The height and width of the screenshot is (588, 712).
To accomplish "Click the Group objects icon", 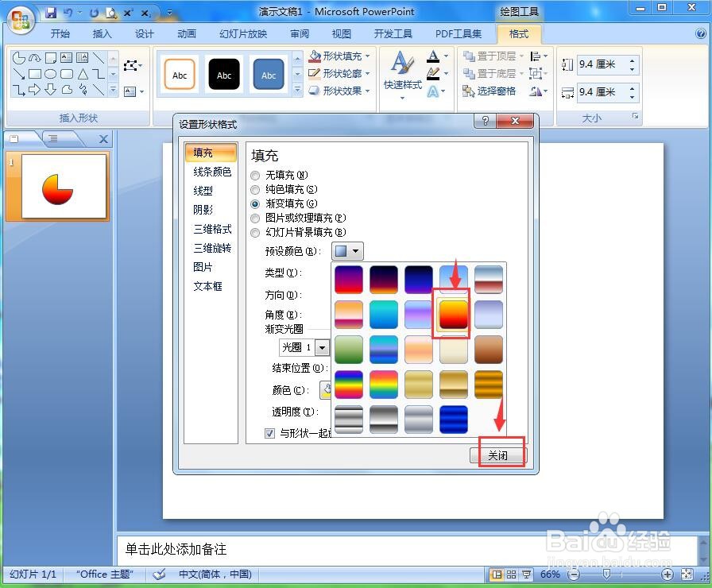I will coord(536,73).
